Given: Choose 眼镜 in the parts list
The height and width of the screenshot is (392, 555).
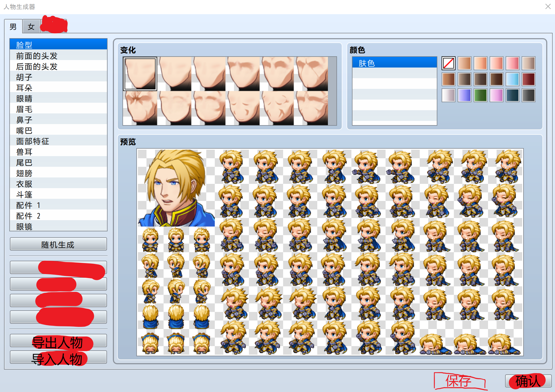Looking at the screenshot, I should (58, 226).
